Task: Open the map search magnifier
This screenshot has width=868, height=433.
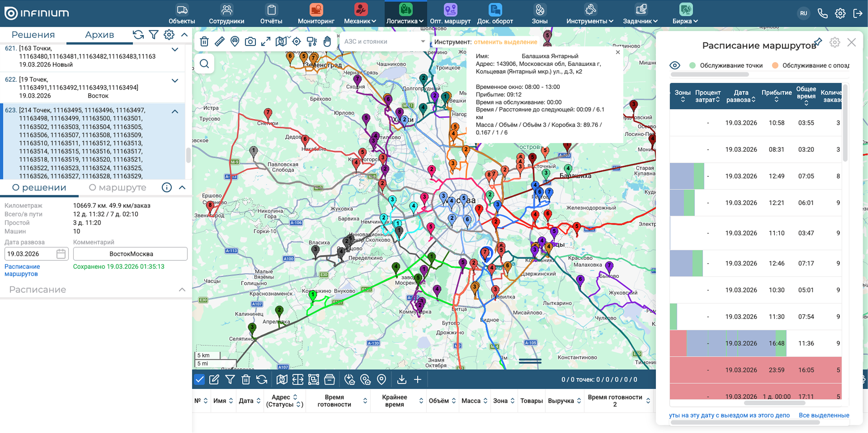Action: (x=204, y=64)
